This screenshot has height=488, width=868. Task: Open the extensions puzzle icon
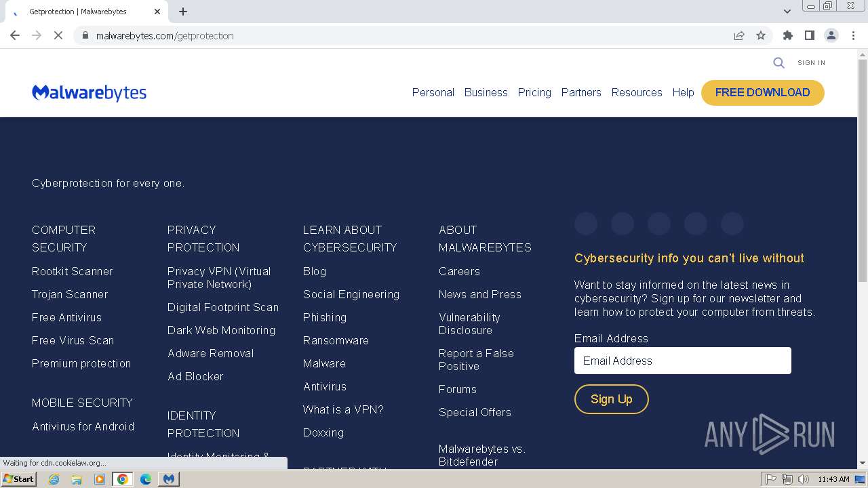pyautogui.click(x=787, y=35)
